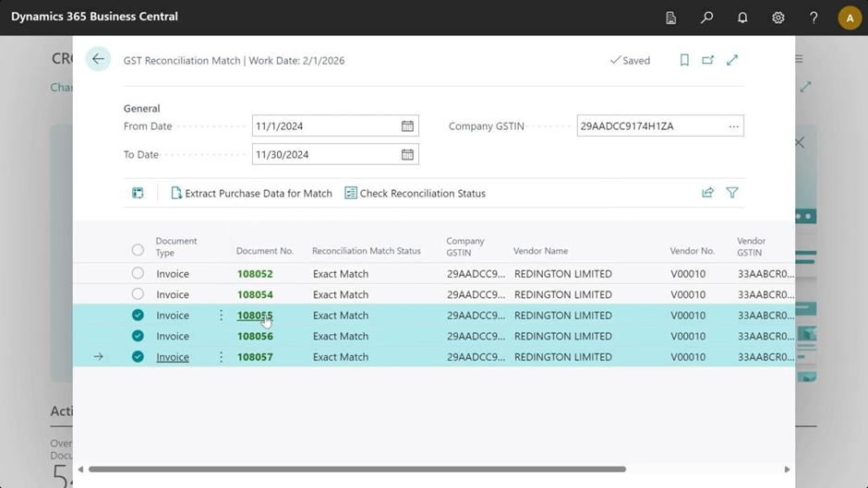Open document number 108054 link

tap(255, 294)
